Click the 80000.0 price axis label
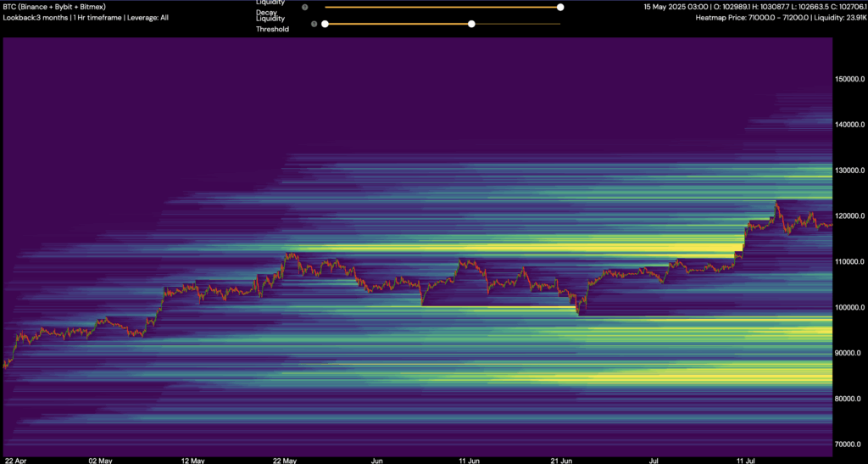The height and width of the screenshot is (464, 868). (849, 399)
